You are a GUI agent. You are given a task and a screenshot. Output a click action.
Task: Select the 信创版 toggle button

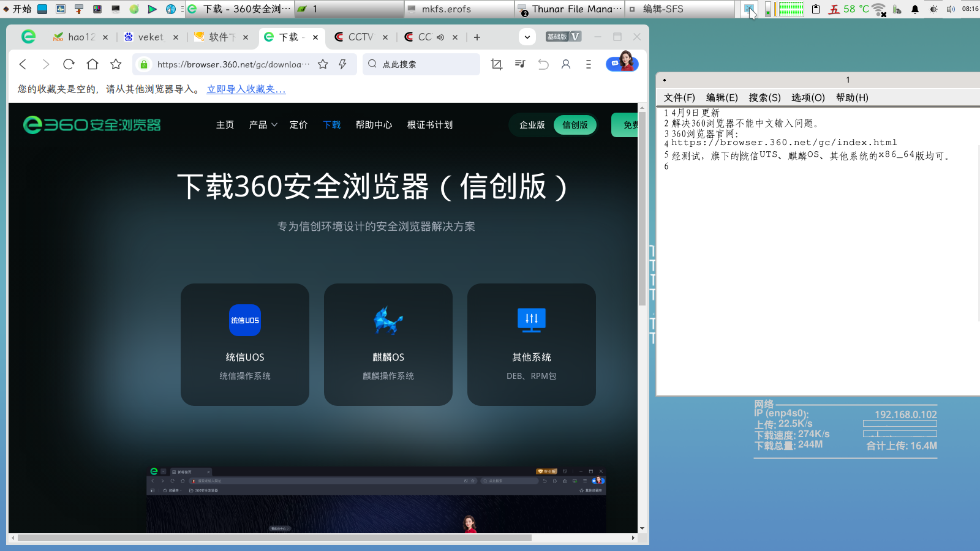575,125
